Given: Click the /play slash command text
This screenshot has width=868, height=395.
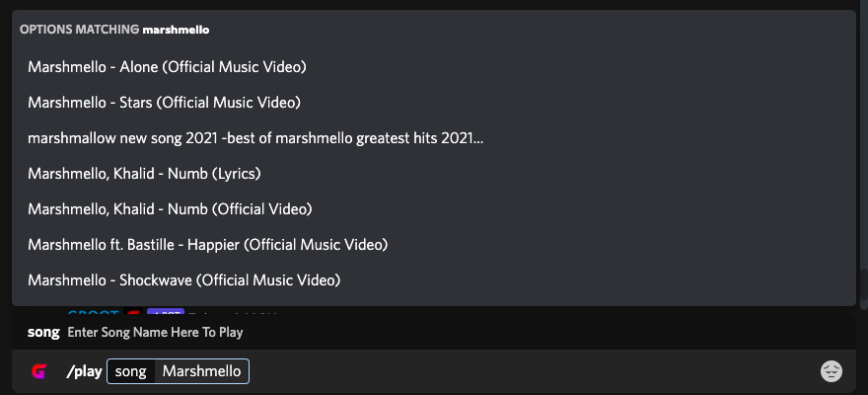Looking at the screenshot, I should coord(84,371).
